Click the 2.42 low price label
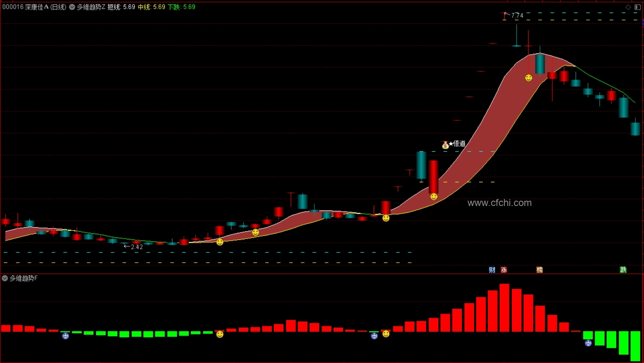644x363 pixels. click(137, 247)
